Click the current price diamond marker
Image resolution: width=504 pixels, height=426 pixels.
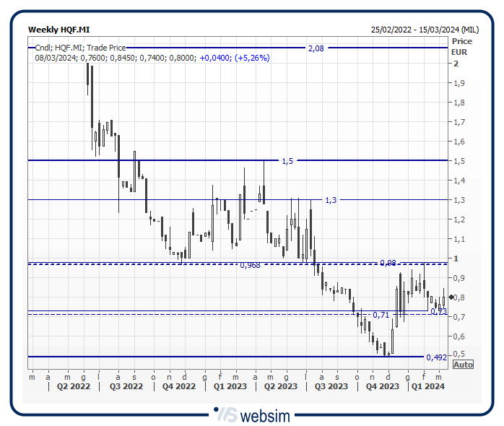pyautogui.click(x=452, y=297)
